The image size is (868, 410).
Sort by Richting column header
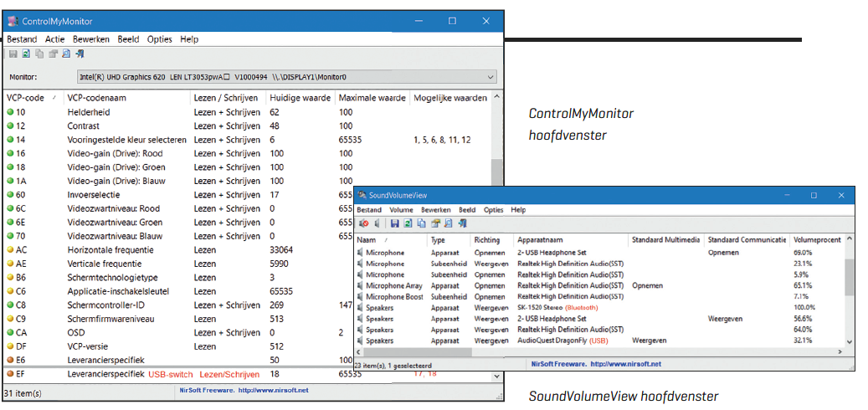491,240
